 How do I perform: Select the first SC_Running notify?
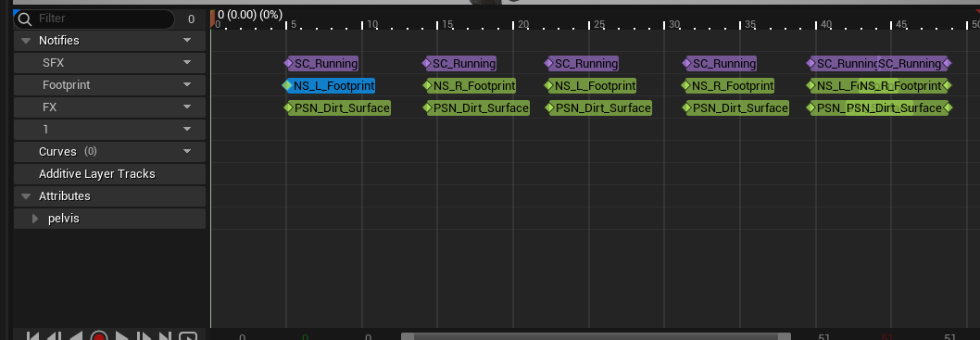[321, 63]
